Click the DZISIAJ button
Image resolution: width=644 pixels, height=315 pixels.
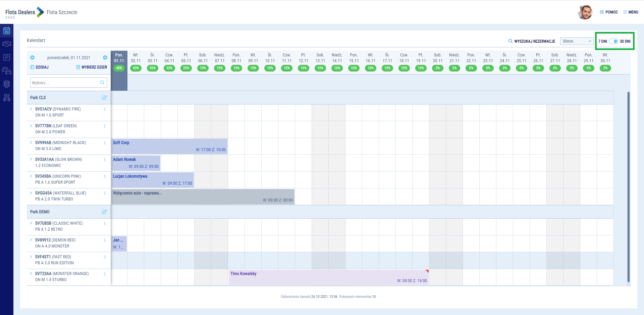click(40, 67)
